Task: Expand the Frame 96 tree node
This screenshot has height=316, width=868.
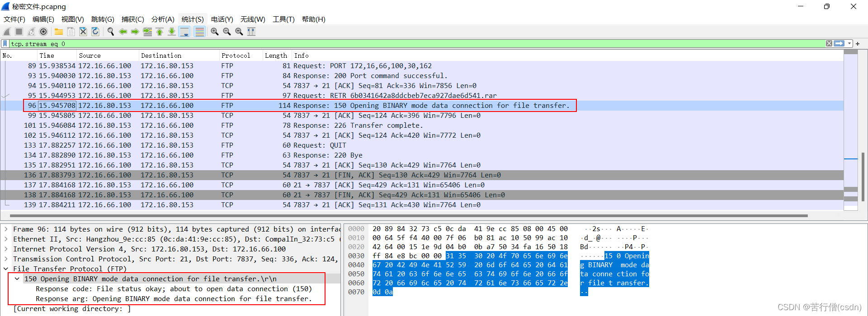Action: coord(6,229)
